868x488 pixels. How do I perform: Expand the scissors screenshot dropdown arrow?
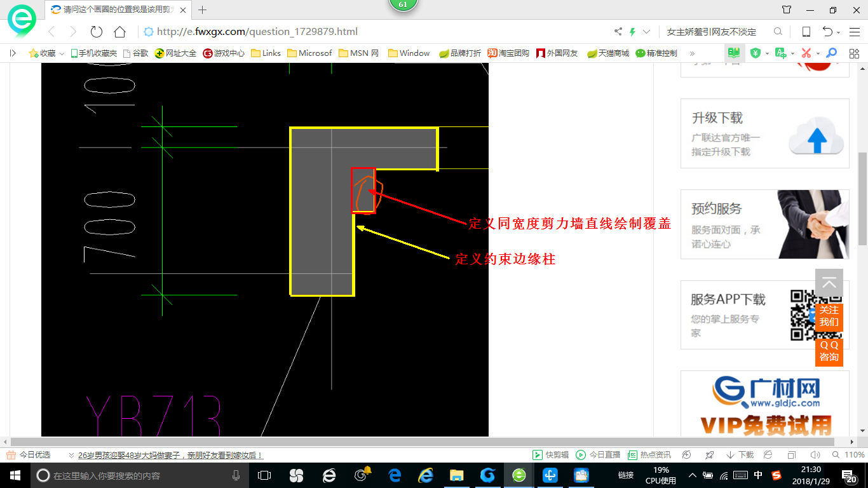coord(818,54)
